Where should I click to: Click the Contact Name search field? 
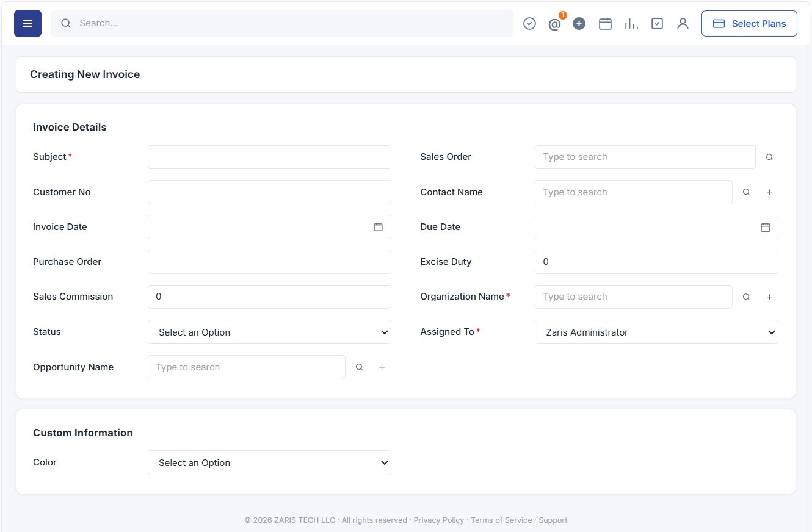(634, 192)
